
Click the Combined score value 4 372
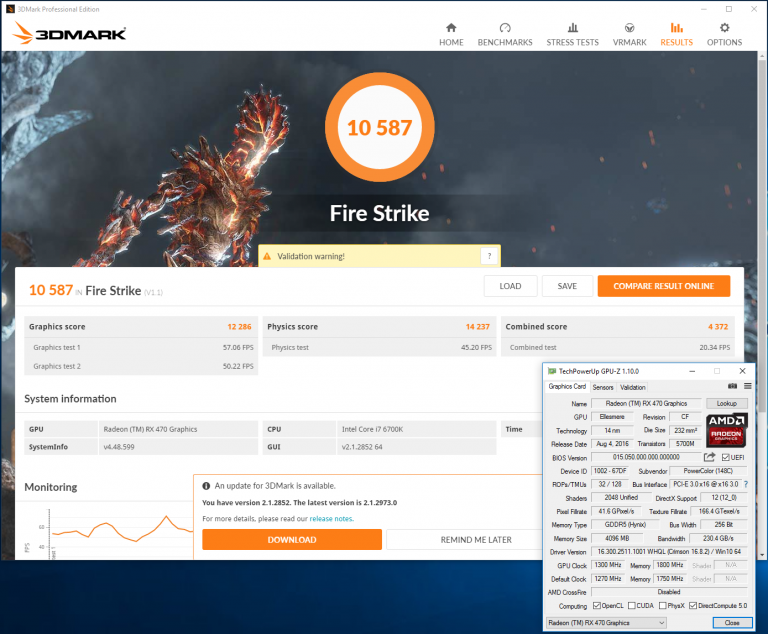pos(718,327)
